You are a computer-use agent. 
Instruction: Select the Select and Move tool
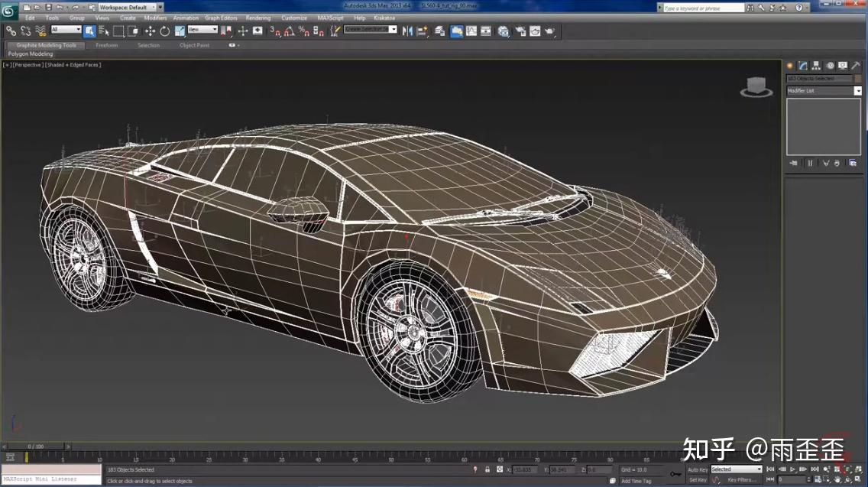(150, 31)
